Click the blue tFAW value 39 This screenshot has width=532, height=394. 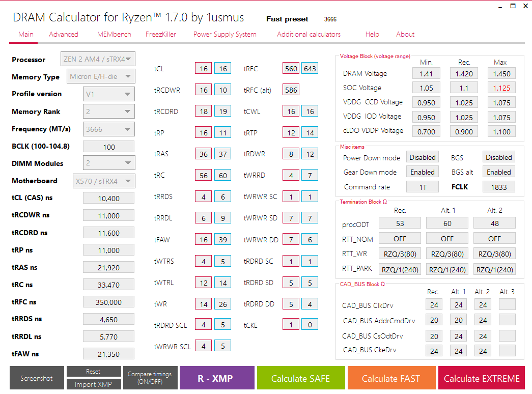point(223,240)
